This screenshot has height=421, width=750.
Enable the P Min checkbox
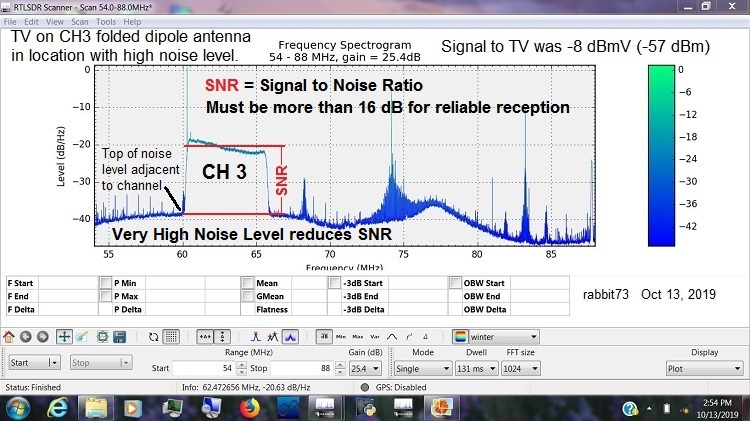pyautogui.click(x=106, y=283)
